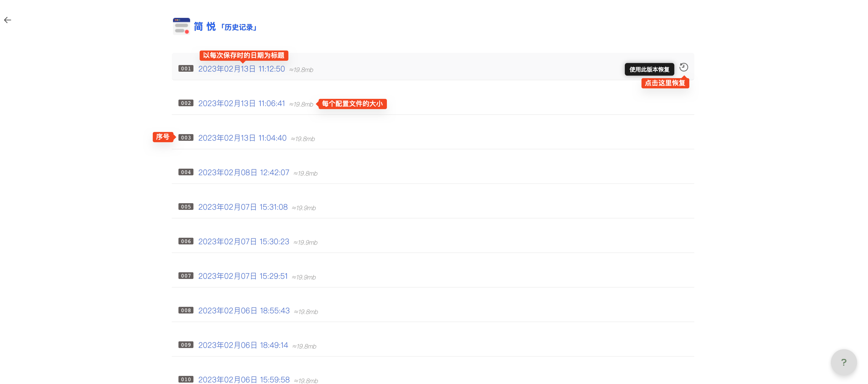Open record 2023年02月07日 15:29:51
The image size is (868, 384).
pos(243,276)
